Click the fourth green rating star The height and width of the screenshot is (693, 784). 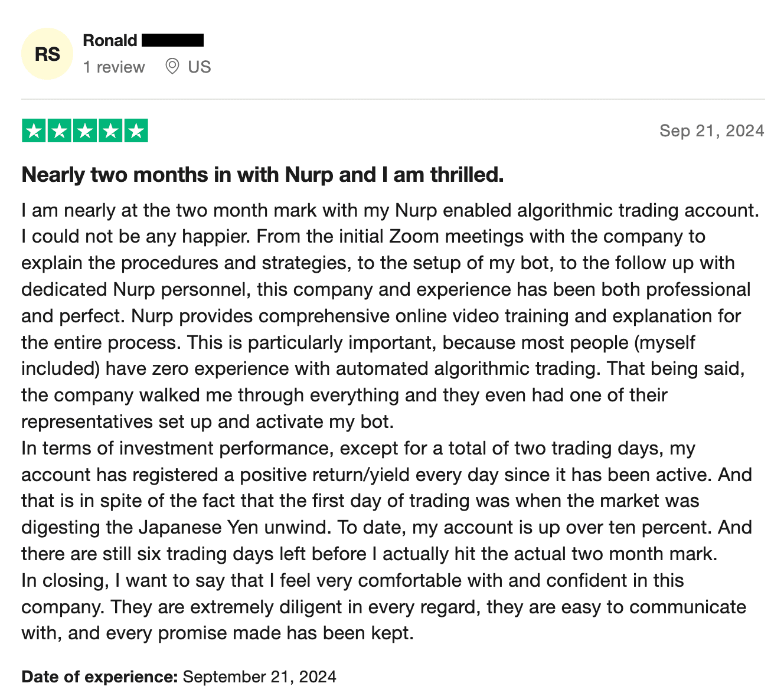110,130
